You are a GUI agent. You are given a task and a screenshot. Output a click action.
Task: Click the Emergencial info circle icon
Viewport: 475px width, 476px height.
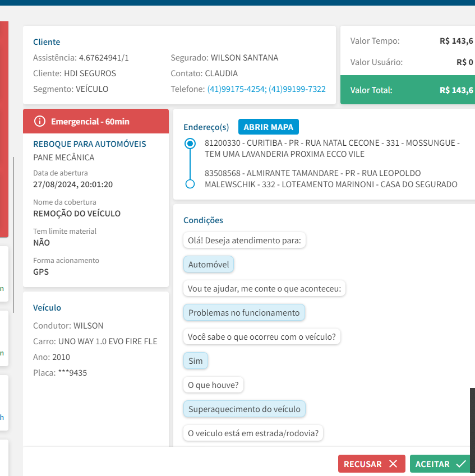(39, 122)
